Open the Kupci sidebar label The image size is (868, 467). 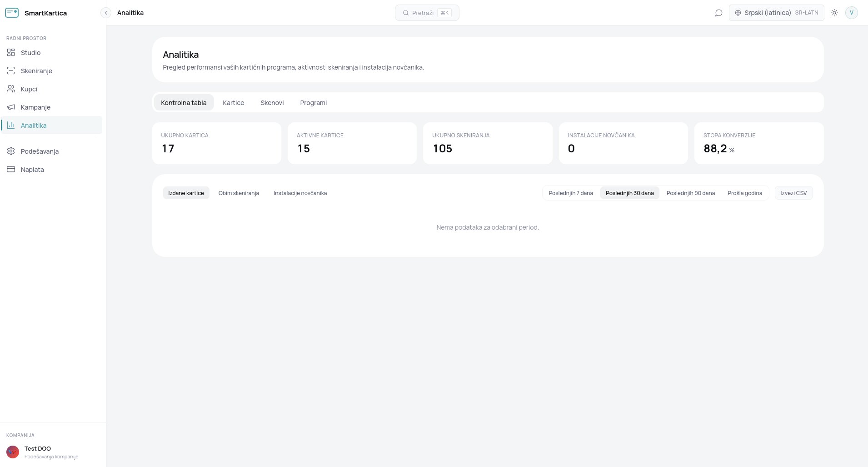pos(29,89)
